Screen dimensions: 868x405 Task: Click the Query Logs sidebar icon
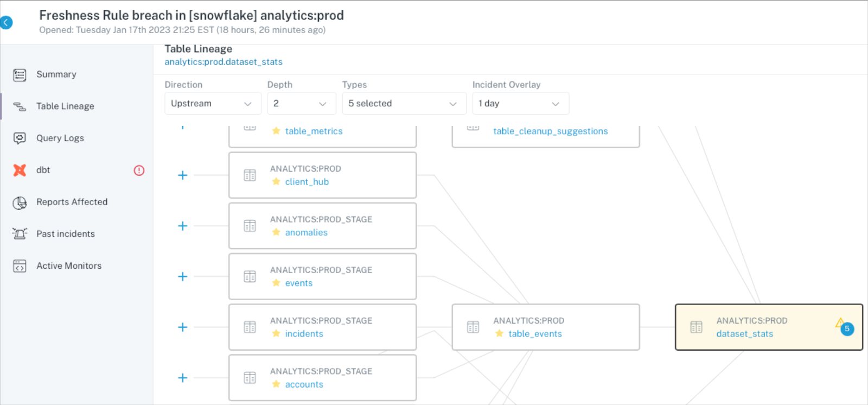pos(20,138)
